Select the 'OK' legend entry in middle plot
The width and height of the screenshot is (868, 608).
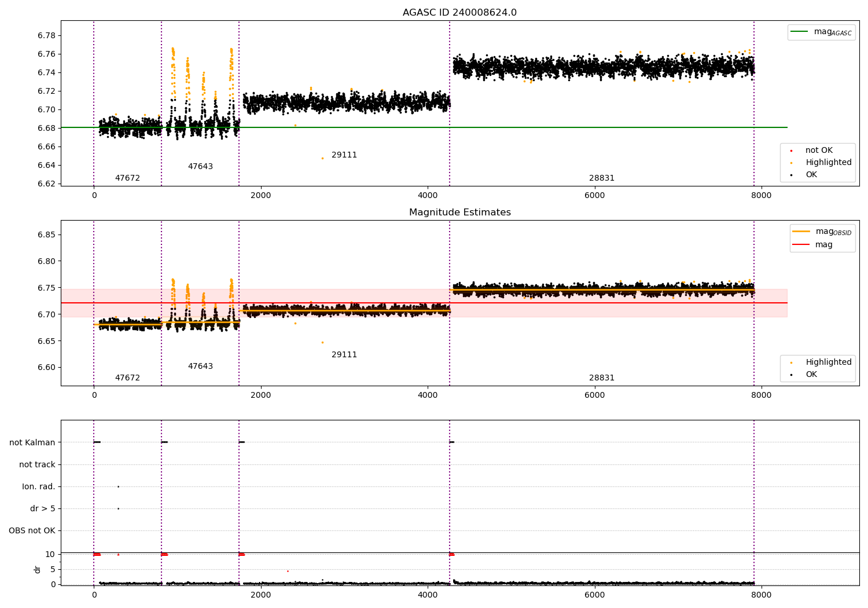point(811,375)
